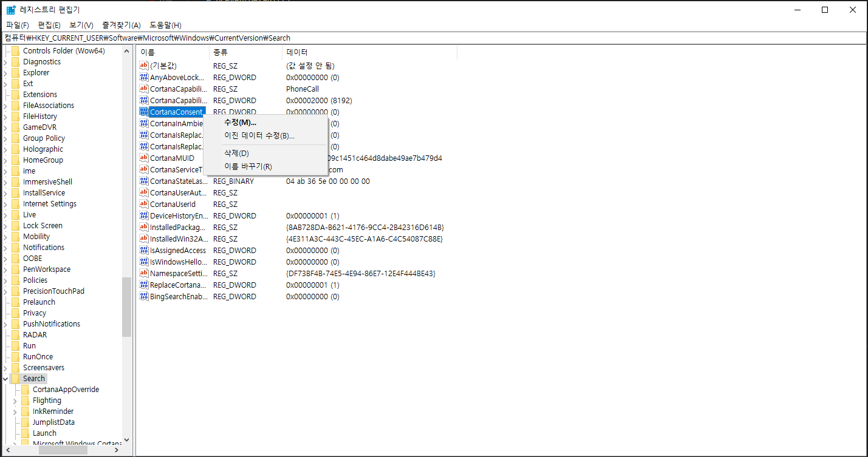Sort by the 데이터 column header

click(x=369, y=52)
